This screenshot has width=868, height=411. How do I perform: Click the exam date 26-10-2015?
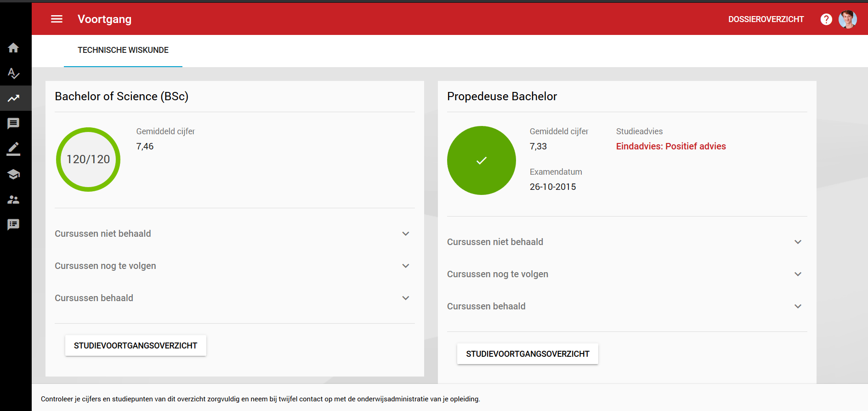click(553, 187)
